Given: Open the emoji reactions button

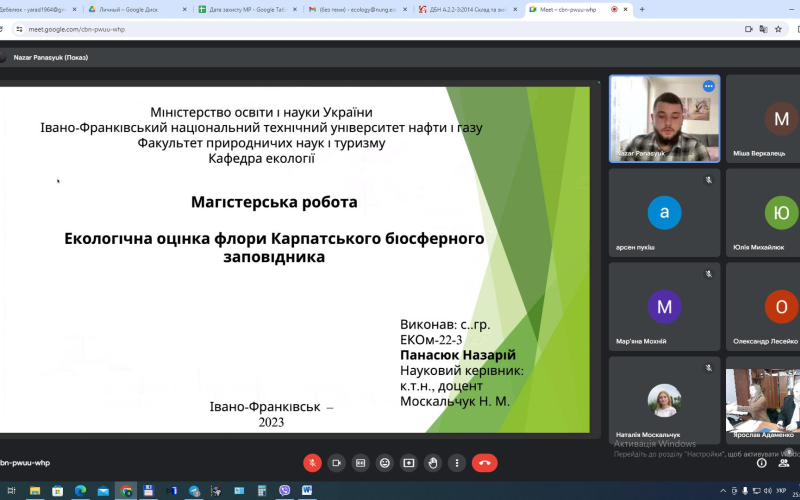Looking at the screenshot, I should pos(385,463).
